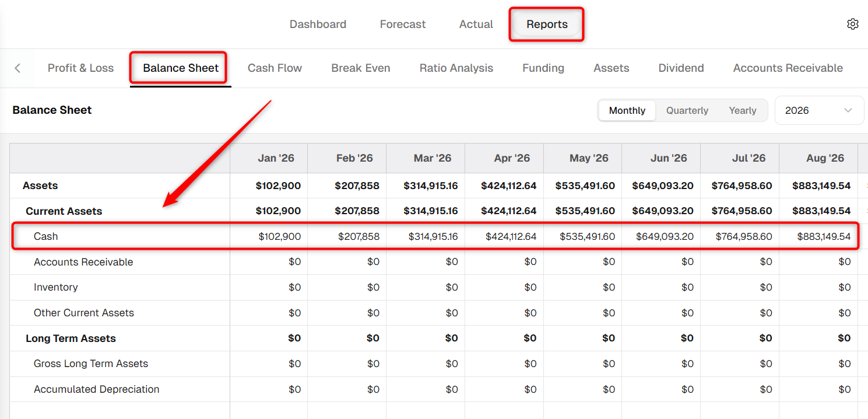The height and width of the screenshot is (419, 868).
Task: Open the Forecast tab
Action: [403, 24]
